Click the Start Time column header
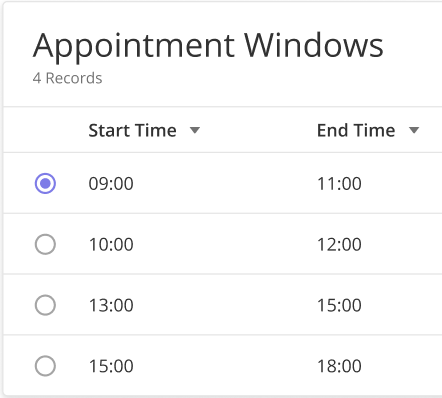Viewport: 442px width, 398px height. tap(132, 130)
